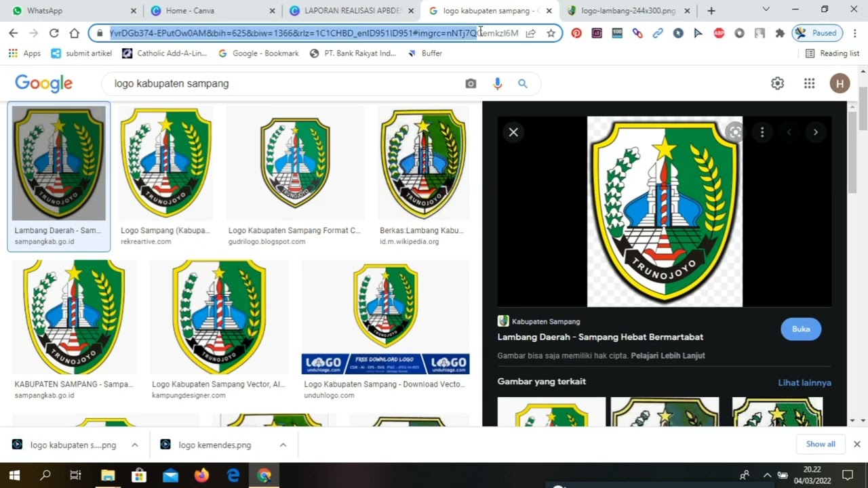The image size is (868, 488).
Task: Click Pelajari Lebih Lanjut link
Action: pos(668,355)
